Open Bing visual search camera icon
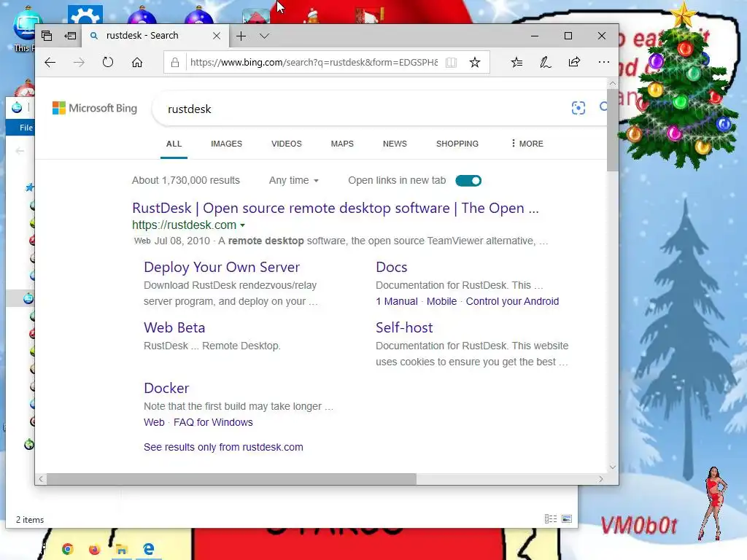 578,108
